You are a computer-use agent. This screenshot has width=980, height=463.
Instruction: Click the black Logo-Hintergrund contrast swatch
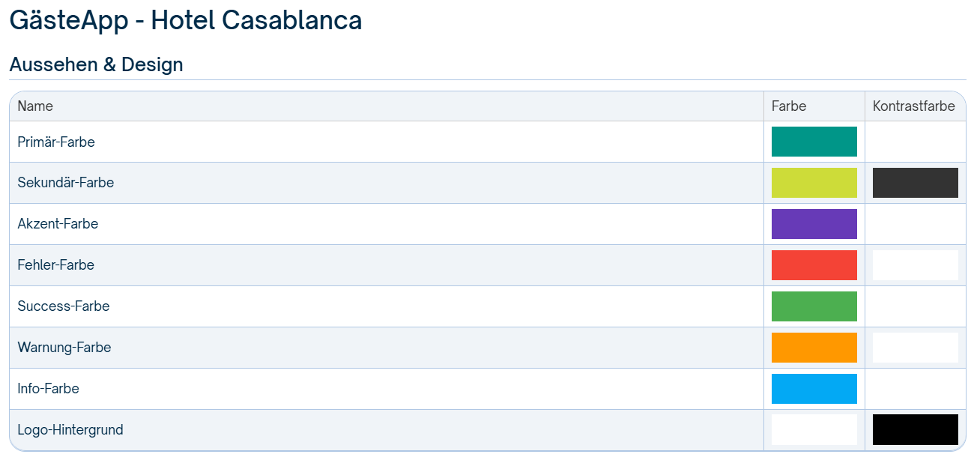tap(915, 430)
